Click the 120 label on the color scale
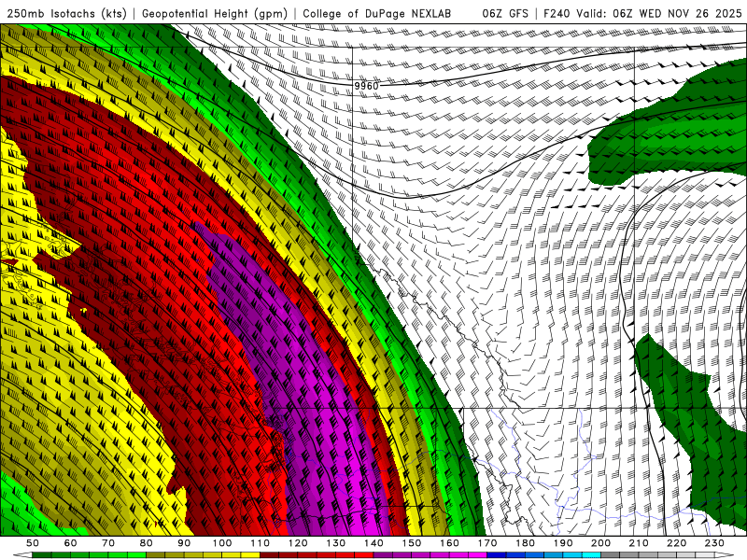Viewport: 747px width, 560px height. point(297,543)
